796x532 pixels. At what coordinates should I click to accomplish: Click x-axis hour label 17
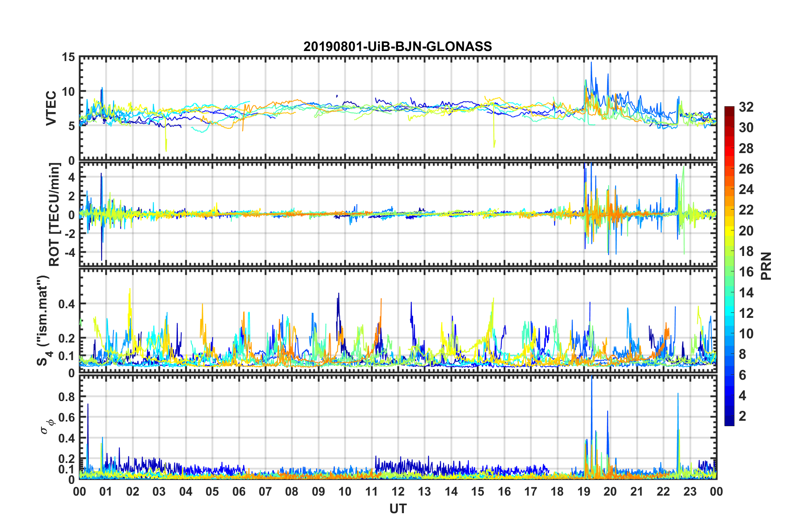(531, 491)
